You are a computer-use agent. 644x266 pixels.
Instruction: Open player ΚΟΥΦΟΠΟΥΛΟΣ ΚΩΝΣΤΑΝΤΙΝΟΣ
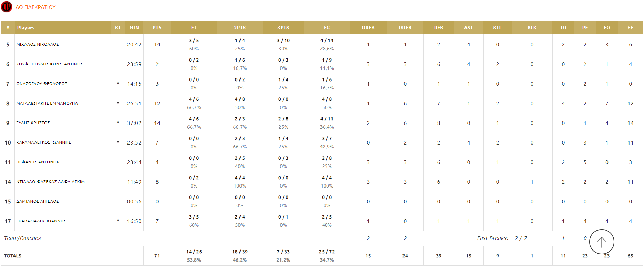click(x=50, y=64)
